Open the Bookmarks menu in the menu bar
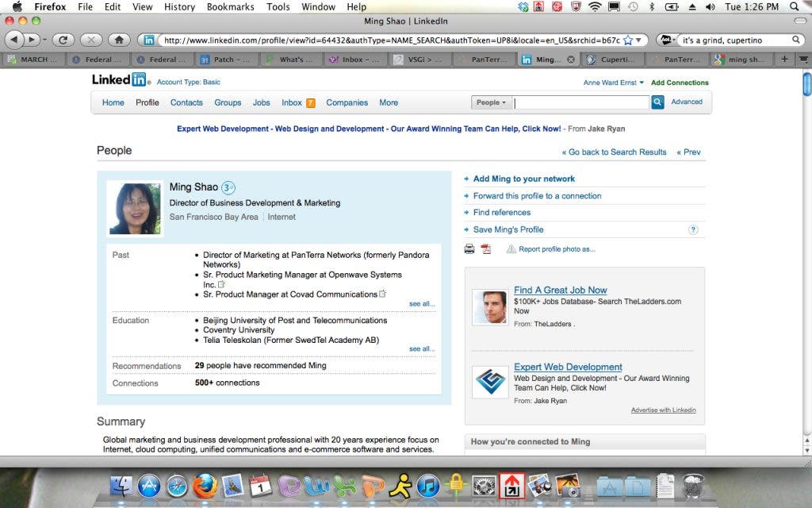Viewport: 812px width, 508px height. point(230,6)
